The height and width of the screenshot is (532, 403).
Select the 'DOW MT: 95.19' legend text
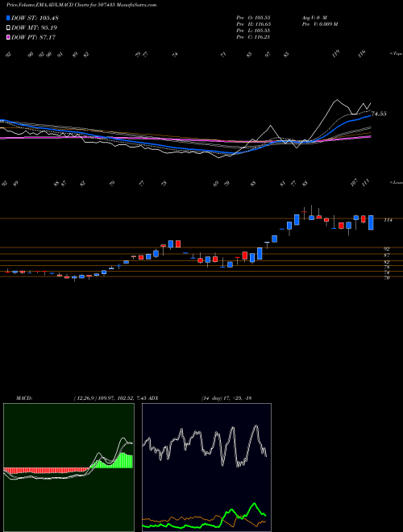(x=34, y=27)
